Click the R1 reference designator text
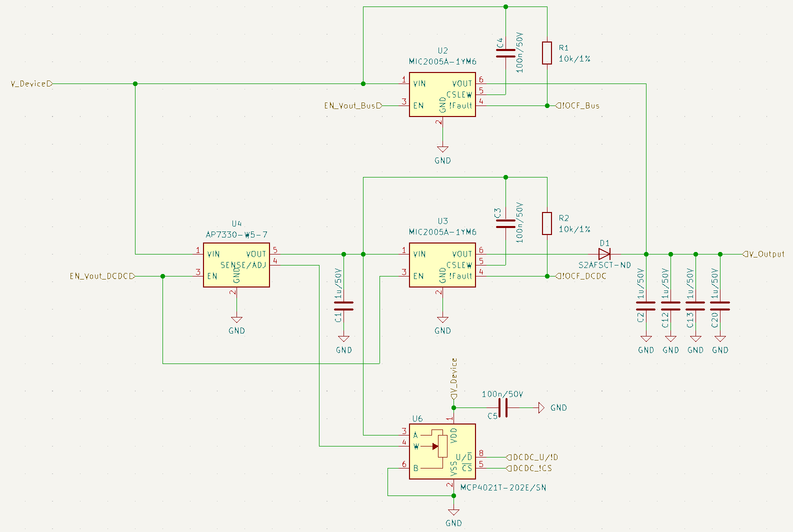 click(x=563, y=47)
